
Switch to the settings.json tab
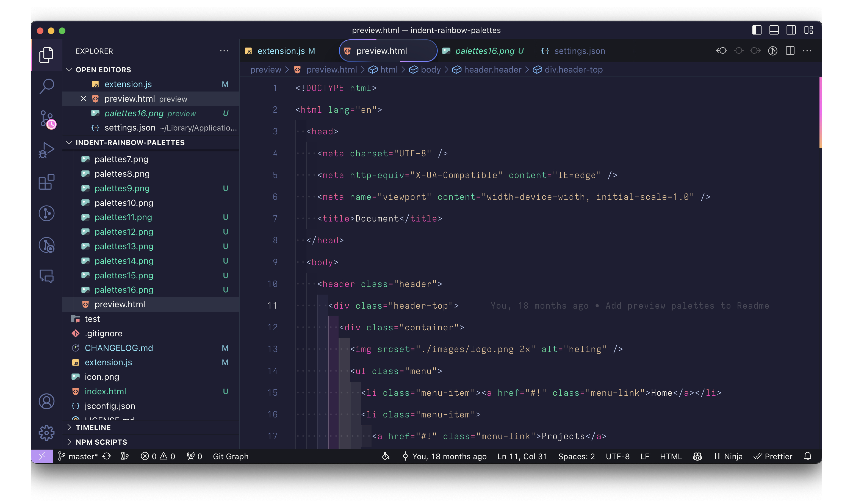coord(579,51)
